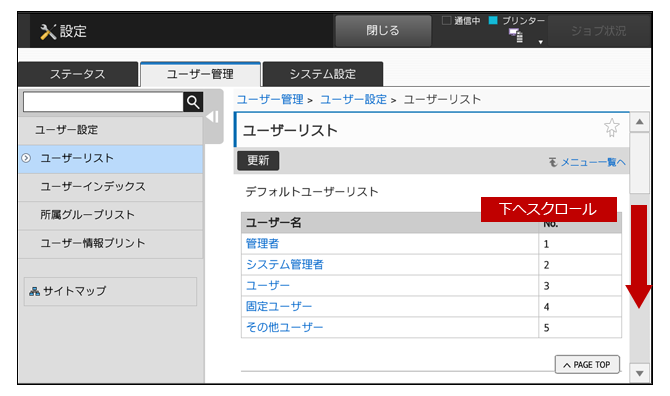Open the その他ユーザー user link
The image size is (670, 396).
click(x=284, y=327)
